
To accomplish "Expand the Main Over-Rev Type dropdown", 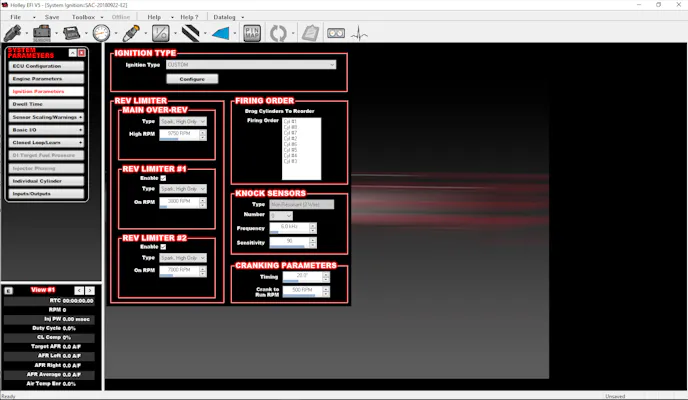I will click(x=182, y=121).
